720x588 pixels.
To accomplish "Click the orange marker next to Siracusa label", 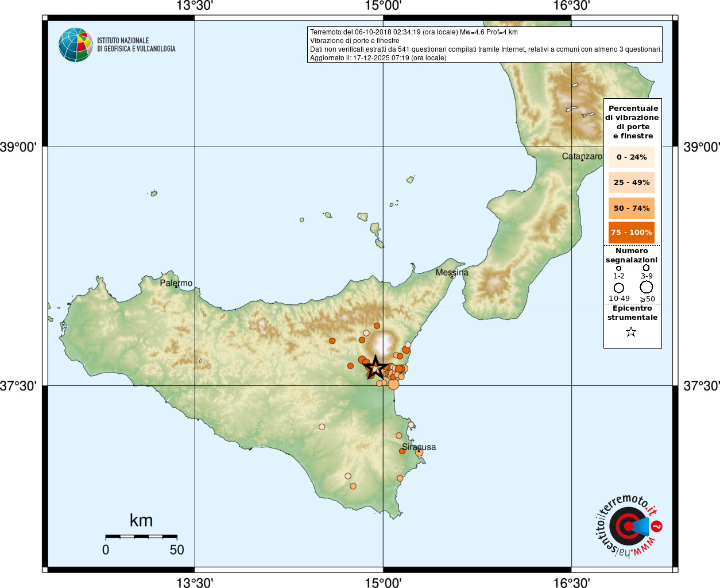I will (x=419, y=452).
